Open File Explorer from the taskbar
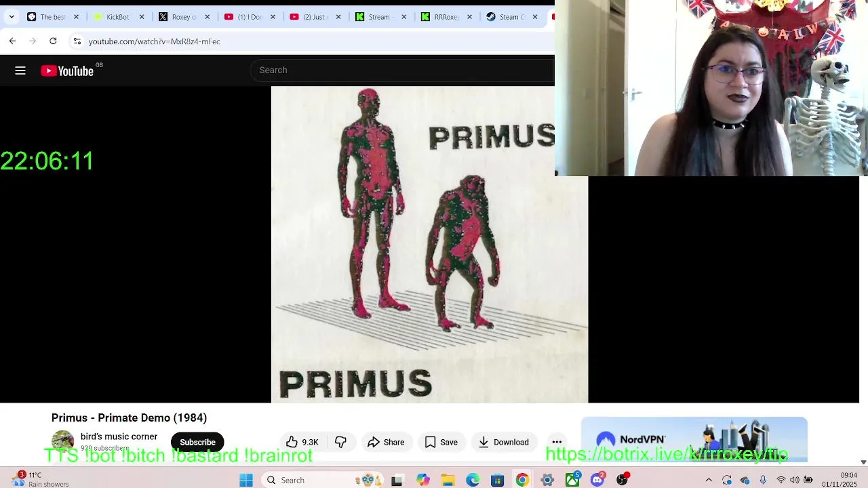Screen dimensions: 868x488 click(448, 480)
